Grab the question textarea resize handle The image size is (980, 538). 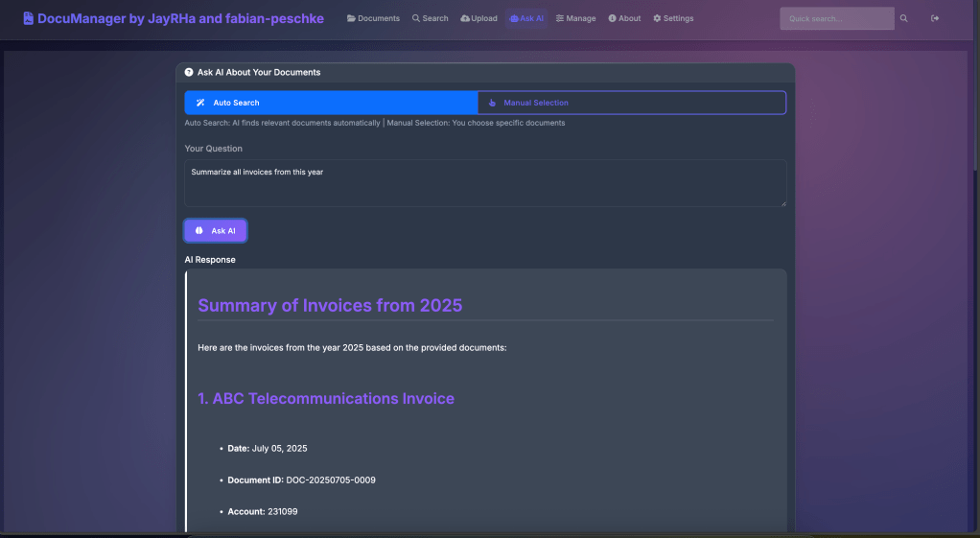point(782,202)
